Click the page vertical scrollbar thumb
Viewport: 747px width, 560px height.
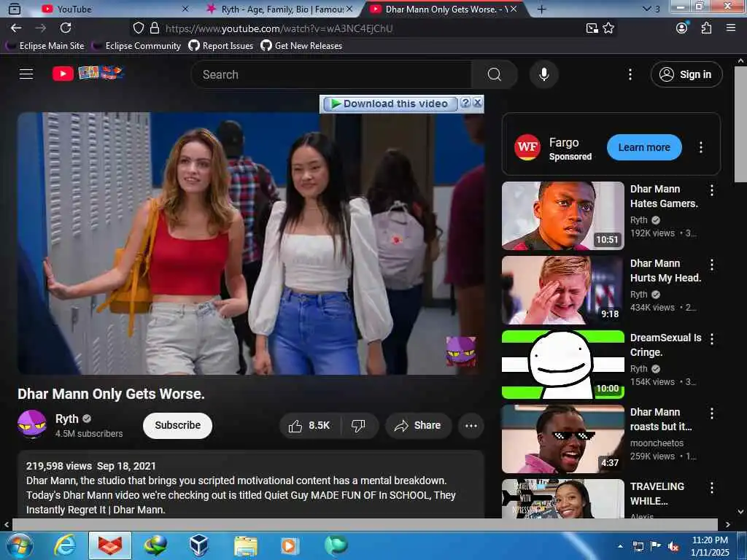pyautogui.click(x=740, y=124)
